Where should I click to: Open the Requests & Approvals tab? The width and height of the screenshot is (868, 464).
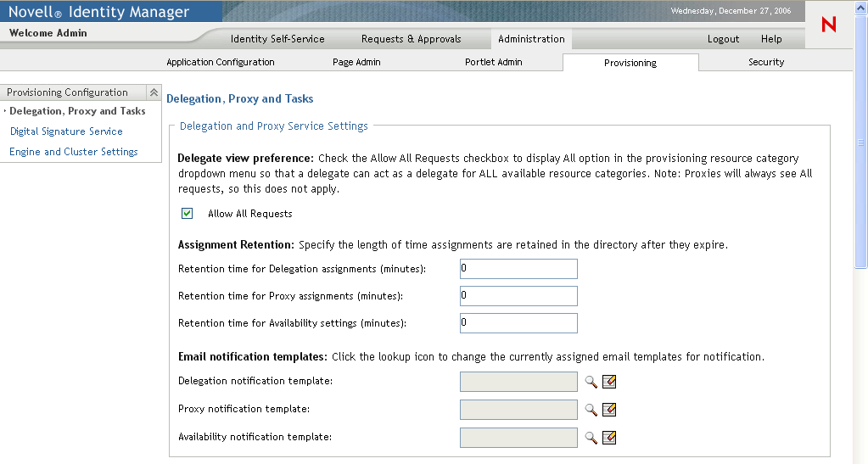(x=411, y=39)
